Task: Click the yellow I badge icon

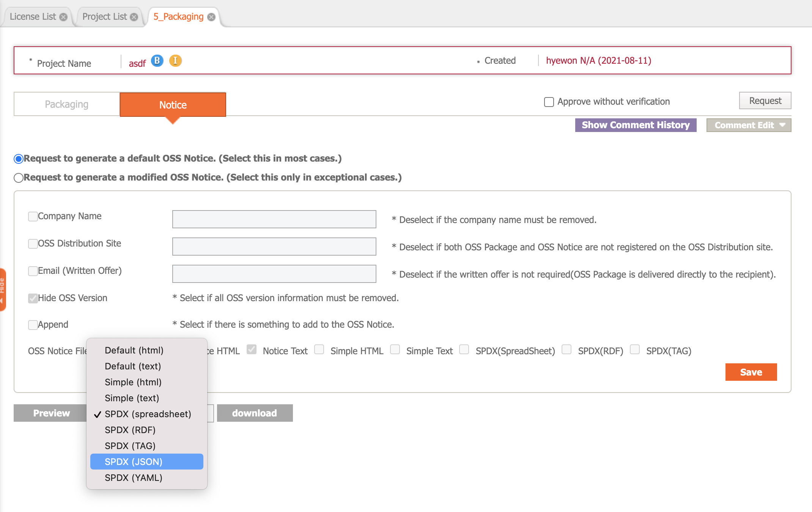Action: pos(175,61)
